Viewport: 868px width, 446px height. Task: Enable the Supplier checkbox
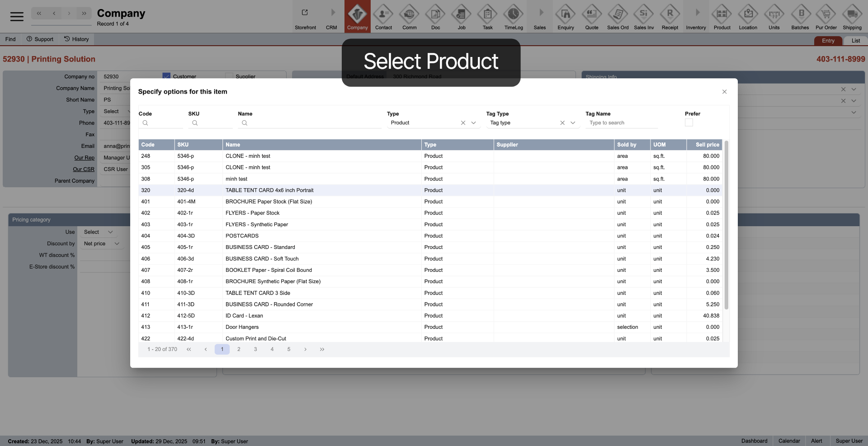[x=229, y=76]
